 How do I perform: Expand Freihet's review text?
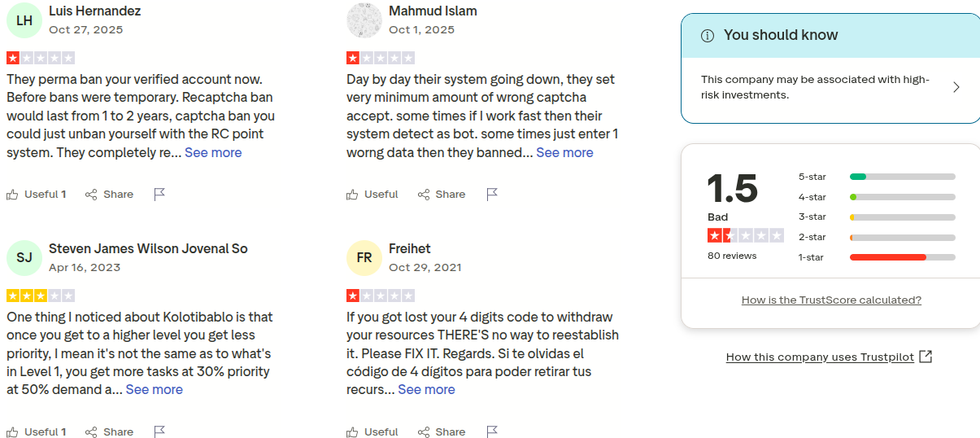tap(426, 389)
